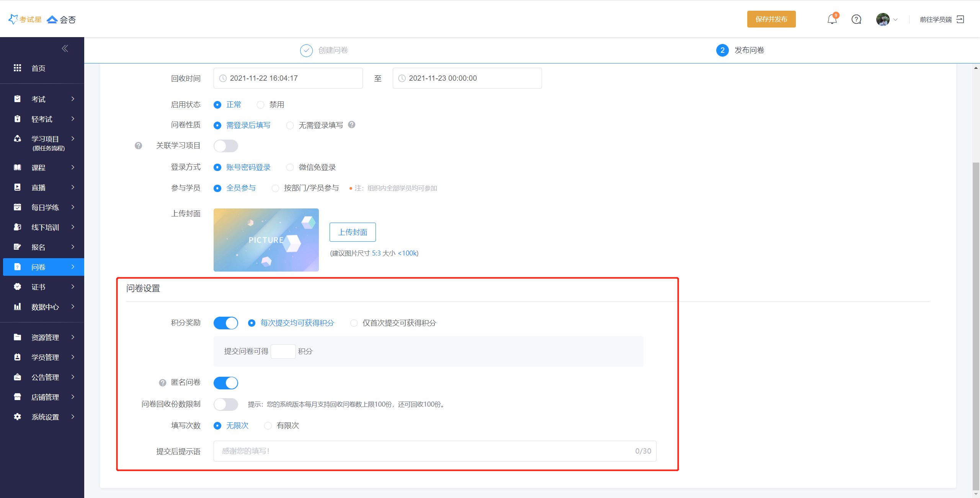Toggle the 关联学习项目 switch on
Viewport: 980px width, 498px height.
coord(225,146)
